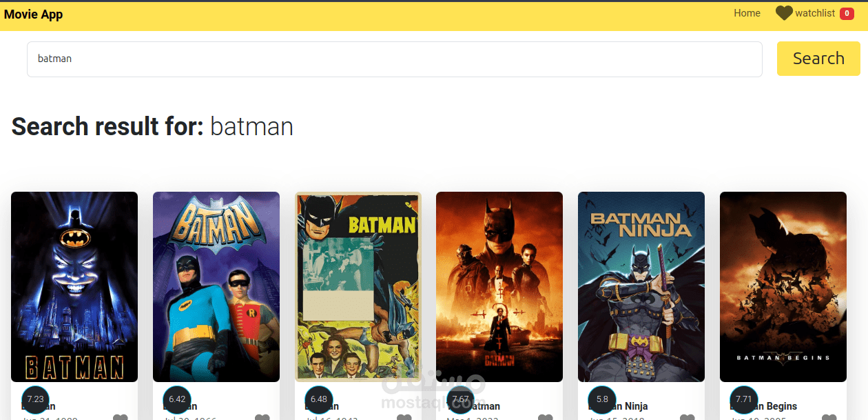Toggle favorite heart on Batman Begins card
This screenshot has height=420, width=868.
[829, 417]
